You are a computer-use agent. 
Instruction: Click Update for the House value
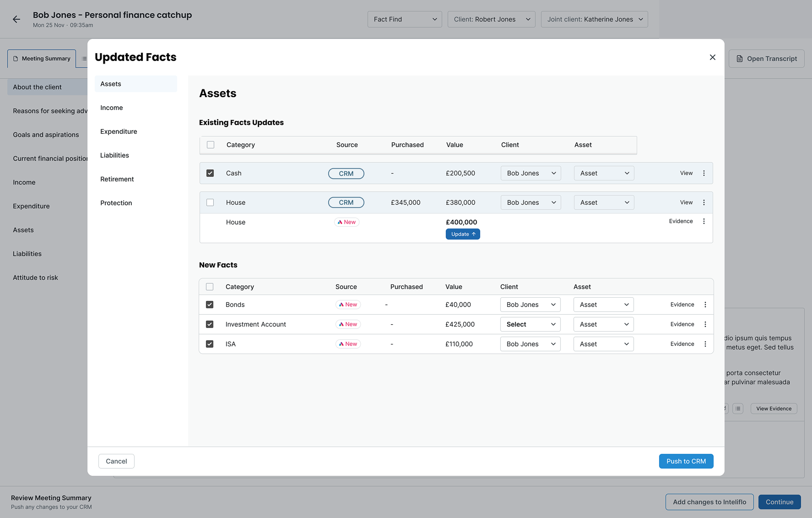pyautogui.click(x=463, y=234)
